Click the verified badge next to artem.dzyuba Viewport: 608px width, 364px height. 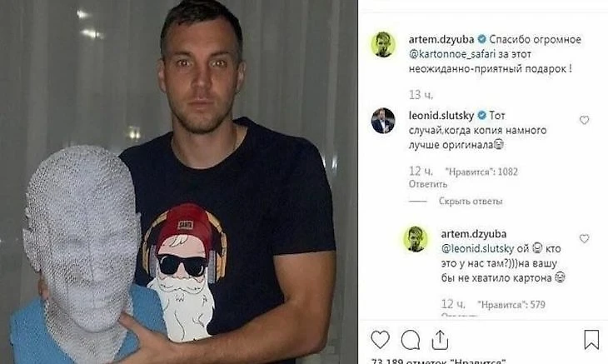(x=481, y=39)
